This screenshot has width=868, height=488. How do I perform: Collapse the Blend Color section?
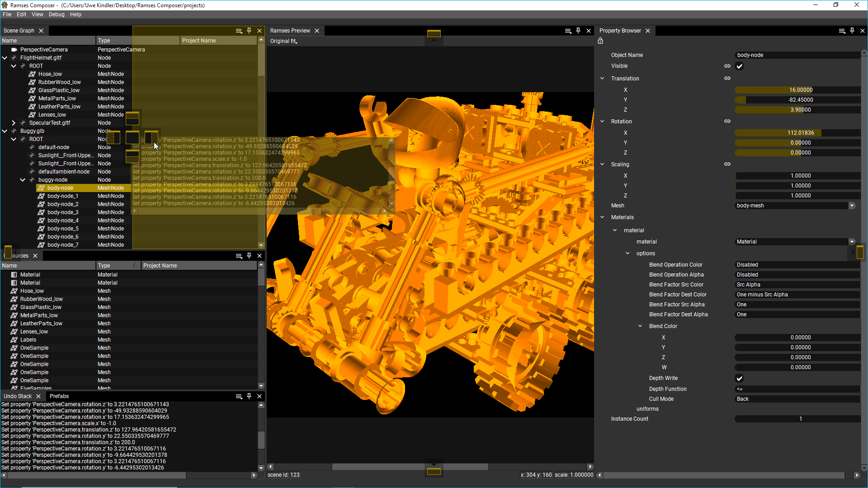coord(640,326)
